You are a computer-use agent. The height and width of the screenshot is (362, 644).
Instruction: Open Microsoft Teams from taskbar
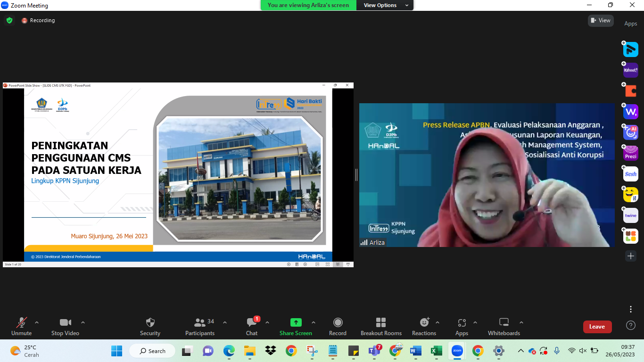coord(375,351)
